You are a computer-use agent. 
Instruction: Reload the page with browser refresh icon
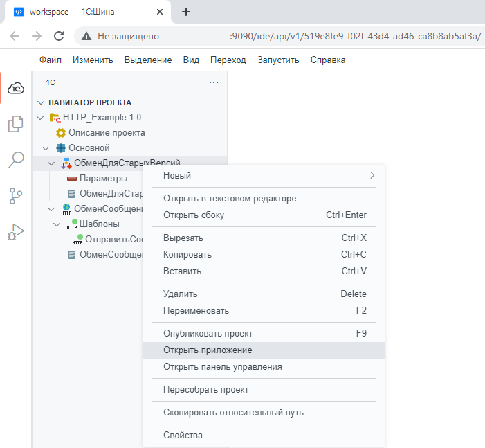pos(59,36)
